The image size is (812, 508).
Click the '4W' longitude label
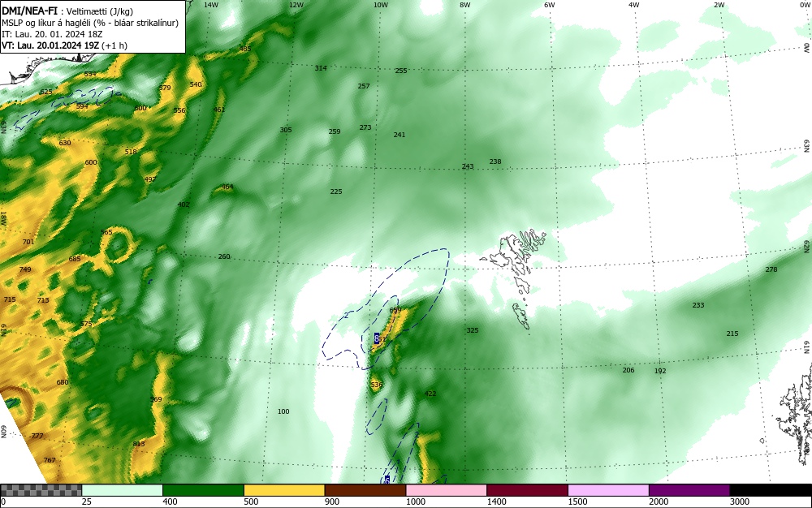point(634,5)
